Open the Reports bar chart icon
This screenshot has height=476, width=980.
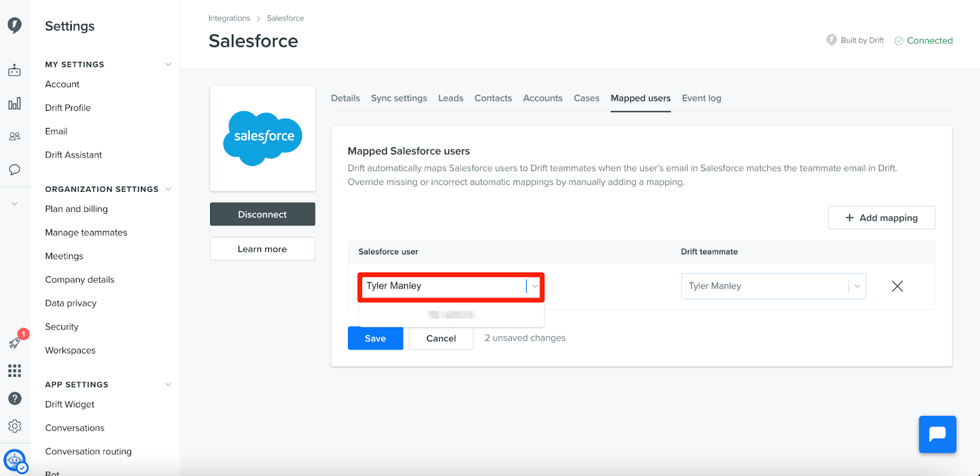(x=15, y=104)
